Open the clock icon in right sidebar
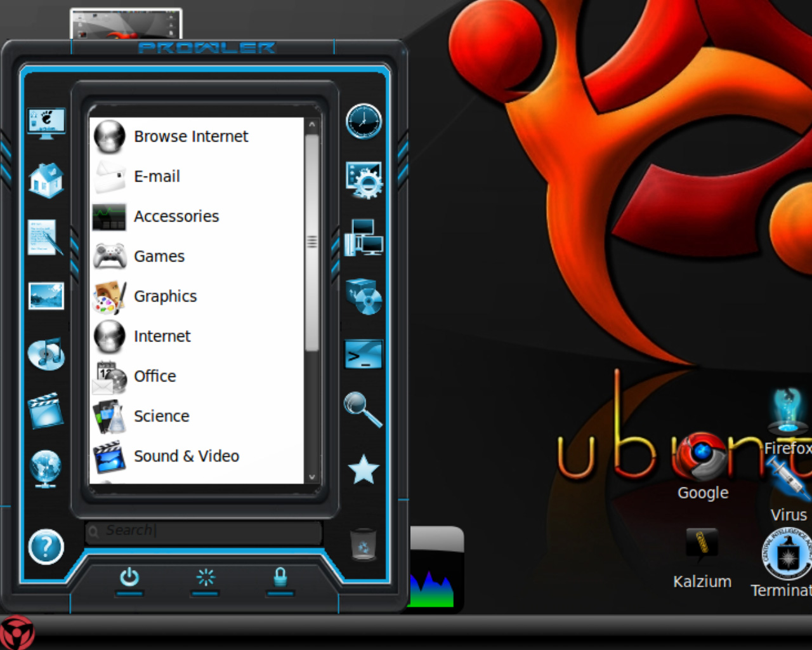Screen dimensions: 812x650 coord(364,121)
